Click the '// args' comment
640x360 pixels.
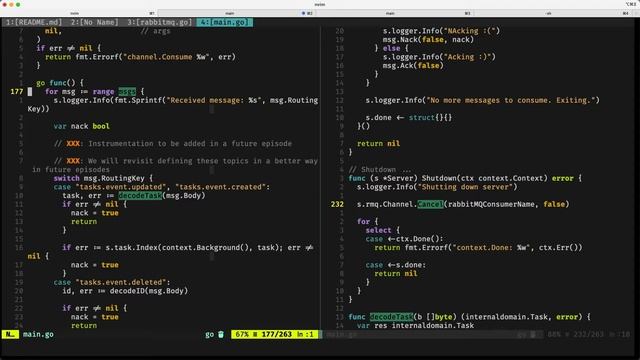[x=155, y=31]
